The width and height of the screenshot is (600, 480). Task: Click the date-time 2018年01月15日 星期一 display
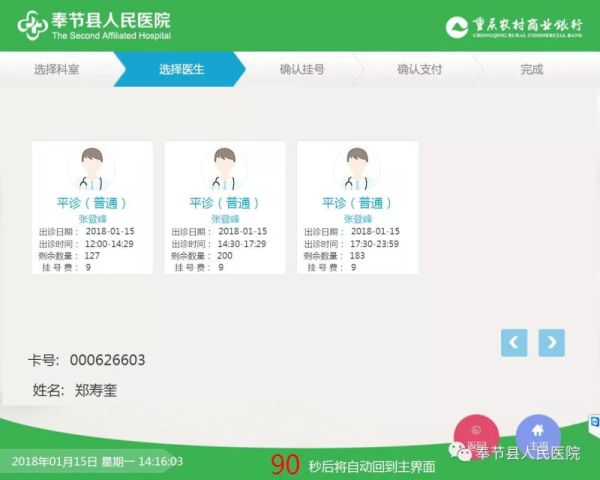pyautogui.click(x=97, y=461)
